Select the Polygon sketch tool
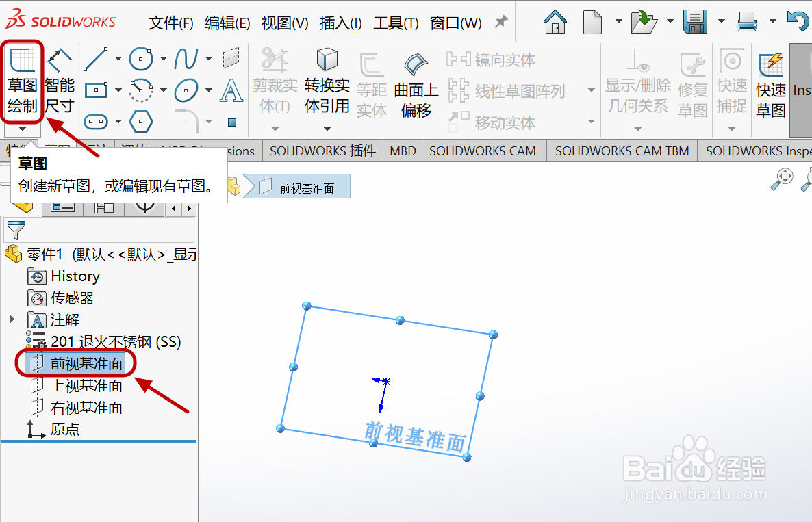Image resolution: width=812 pixels, height=522 pixels. click(x=141, y=122)
